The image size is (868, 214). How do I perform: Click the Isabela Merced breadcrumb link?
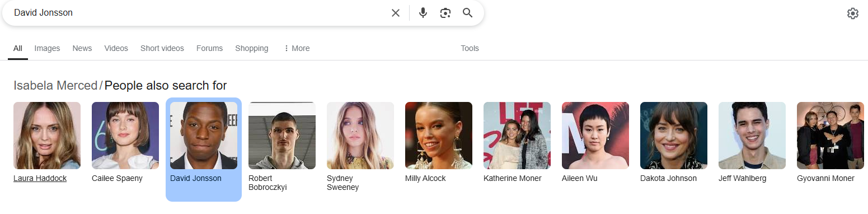(55, 86)
